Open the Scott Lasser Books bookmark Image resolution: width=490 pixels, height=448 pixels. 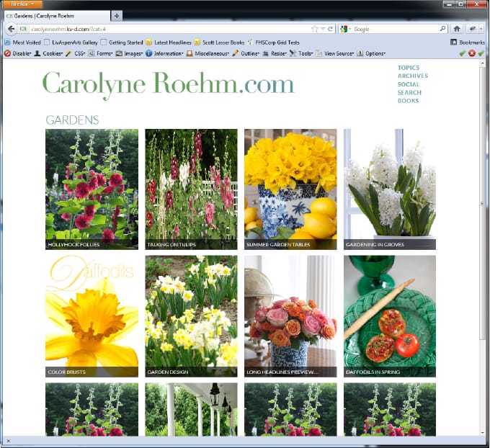point(219,42)
